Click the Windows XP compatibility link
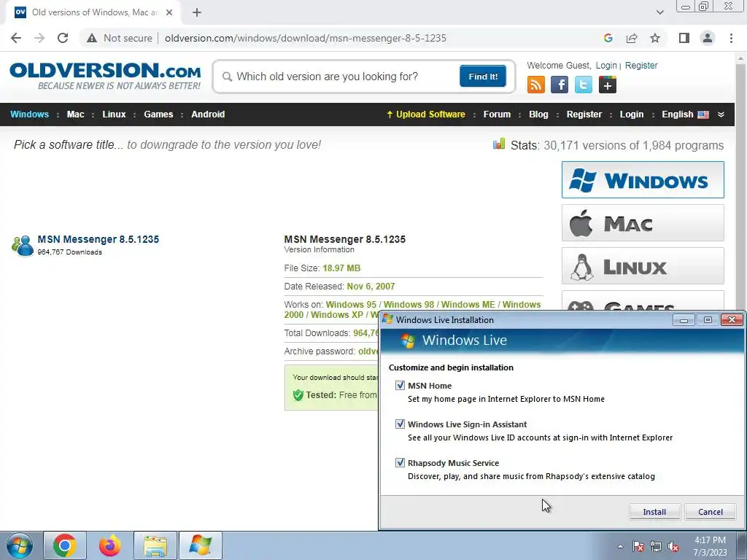This screenshot has width=747, height=560. pos(337,315)
